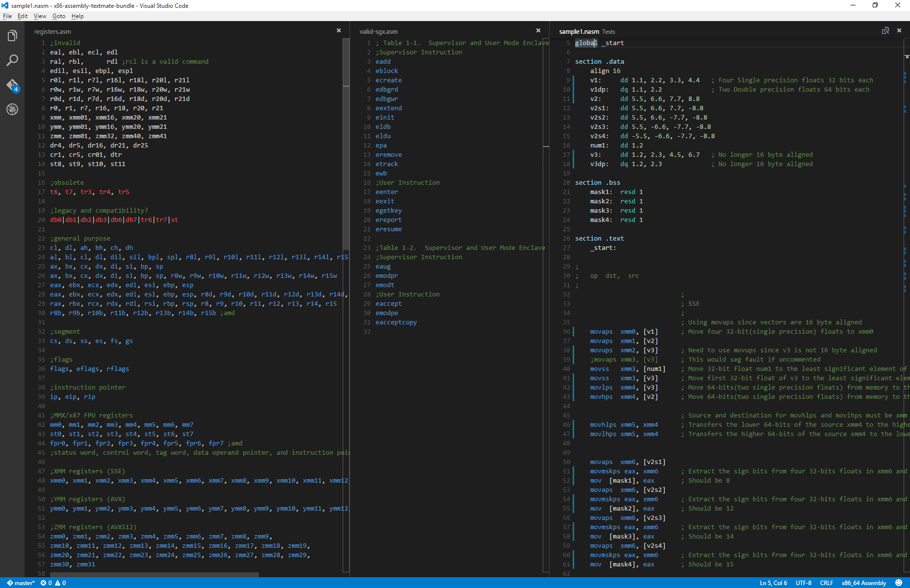Click 'flags, eflags, rflags' line in registers.asm

click(x=90, y=369)
